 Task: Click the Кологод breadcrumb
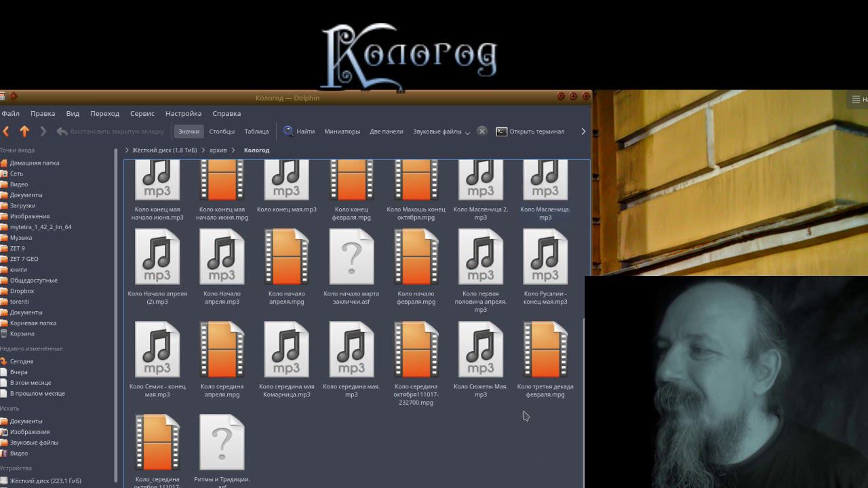click(x=256, y=150)
